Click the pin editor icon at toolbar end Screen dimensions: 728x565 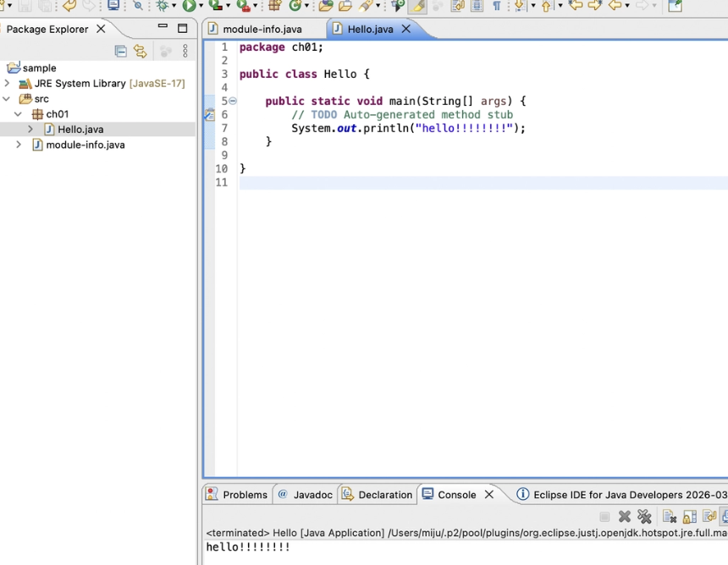pos(675,6)
